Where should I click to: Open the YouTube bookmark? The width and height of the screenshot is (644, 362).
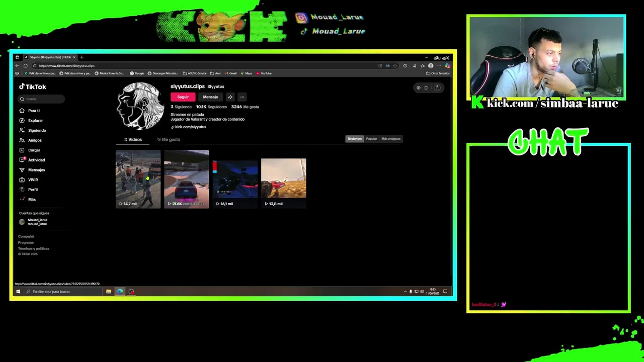pyautogui.click(x=264, y=73)
